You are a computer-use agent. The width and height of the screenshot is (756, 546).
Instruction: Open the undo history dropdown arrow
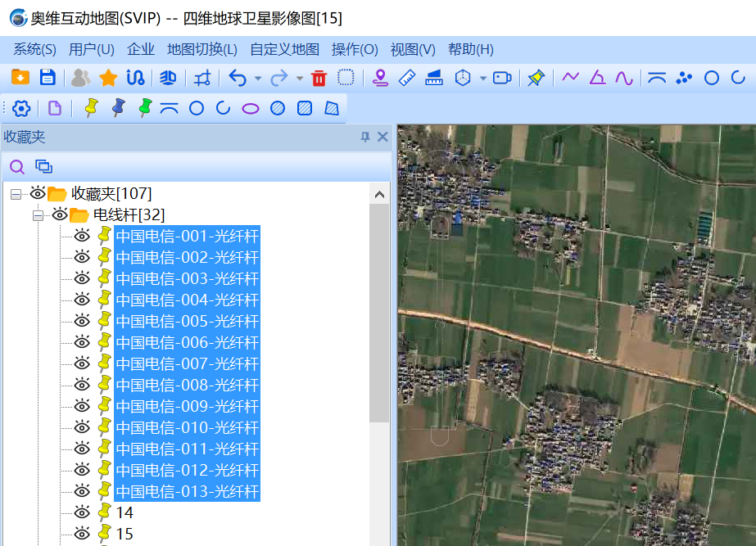[258, 79]
